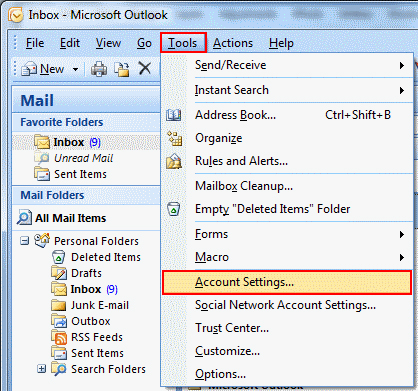This screenshot has width=418, height=391.
Task: Click the Drafts folder pencil icon
Action: 59,273
